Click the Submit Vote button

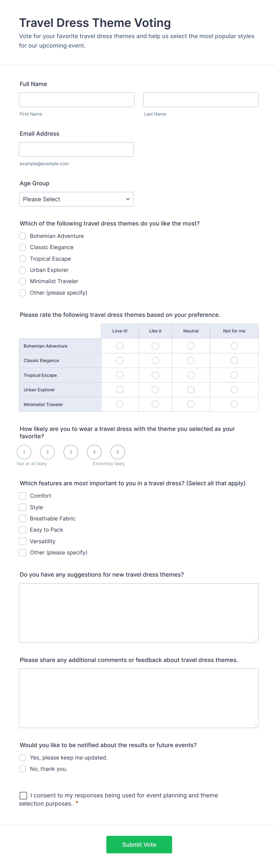coord(139,844)
